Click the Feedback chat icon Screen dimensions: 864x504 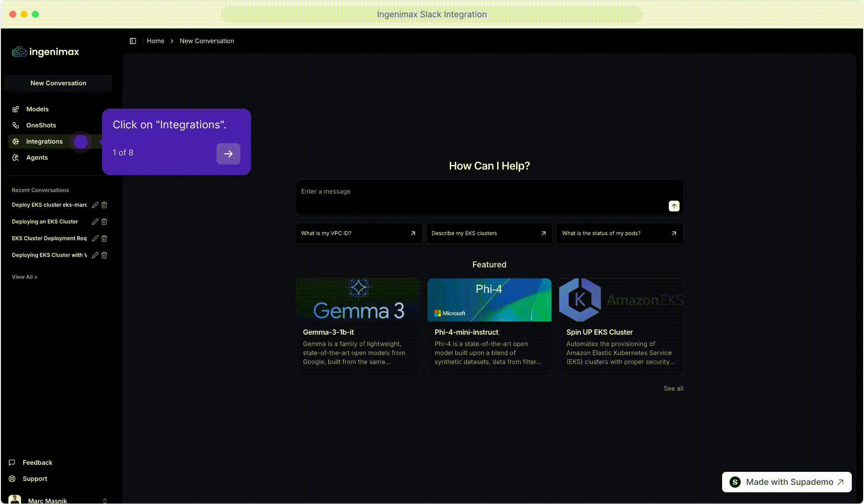[x=12, y=462]
